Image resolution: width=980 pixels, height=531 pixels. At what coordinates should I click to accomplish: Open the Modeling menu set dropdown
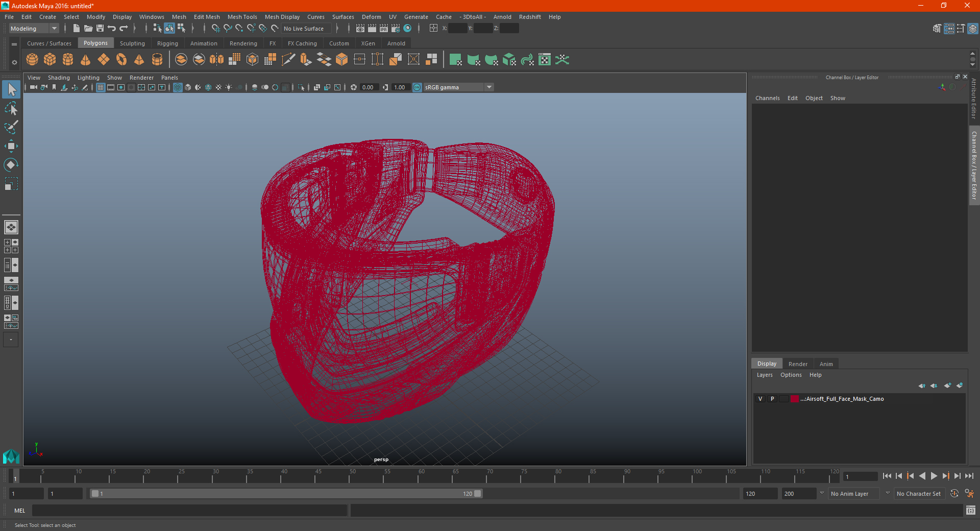[34, 29]
